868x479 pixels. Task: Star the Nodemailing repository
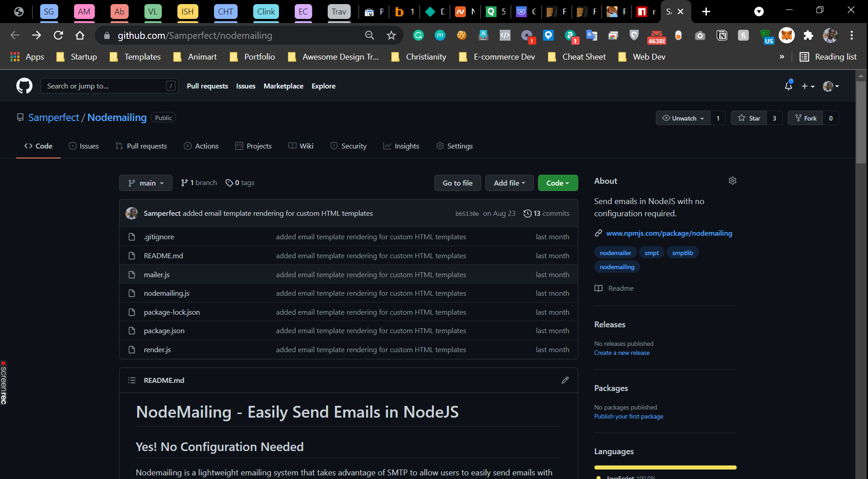click(749, 118)
